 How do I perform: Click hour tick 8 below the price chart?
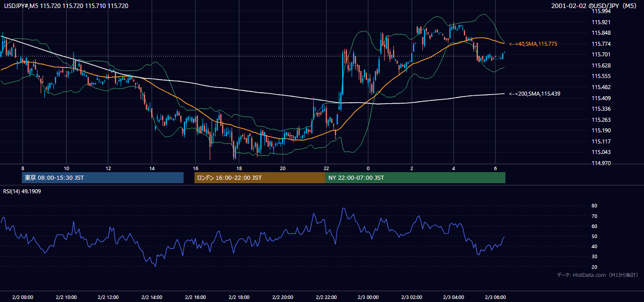point(23,168)
